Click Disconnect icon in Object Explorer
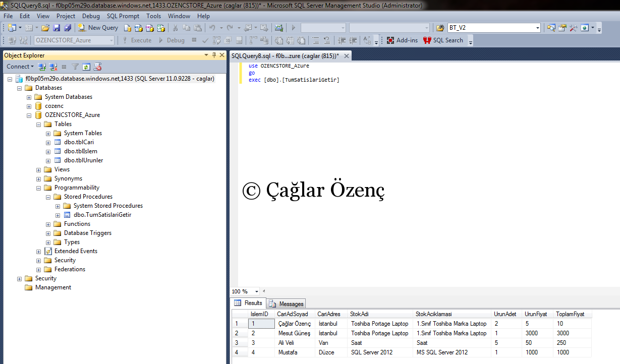Image resolution: width=620 pixels, height=364 pixels. (53, 67)
